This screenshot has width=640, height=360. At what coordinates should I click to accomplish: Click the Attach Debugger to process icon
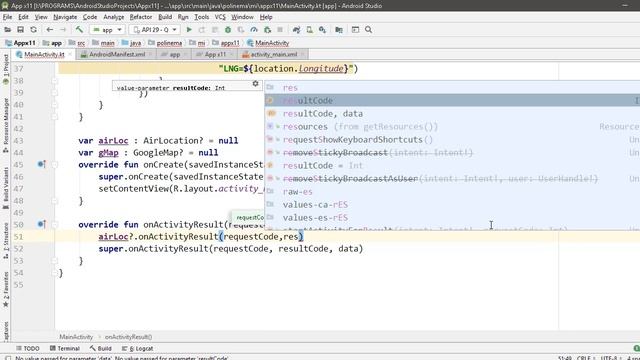[267, 30]
